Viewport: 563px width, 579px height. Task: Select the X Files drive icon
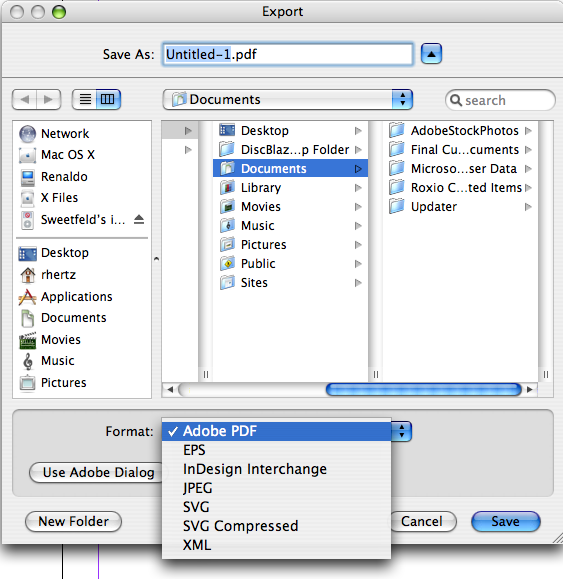pyautogui.click(x=27, y=198)
